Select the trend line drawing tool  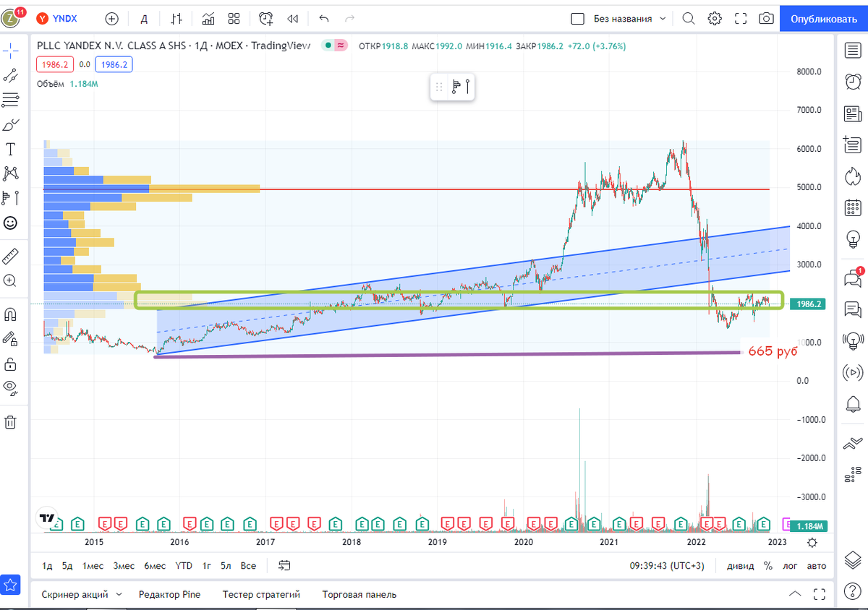(x=11, y=74)
